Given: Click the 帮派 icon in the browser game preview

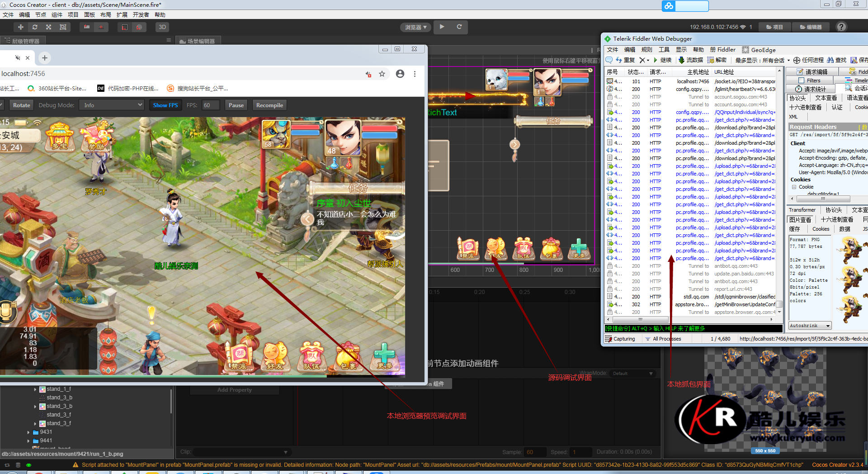Looking at the screenshot, I should pyautogui.click(x=239, y=357).
